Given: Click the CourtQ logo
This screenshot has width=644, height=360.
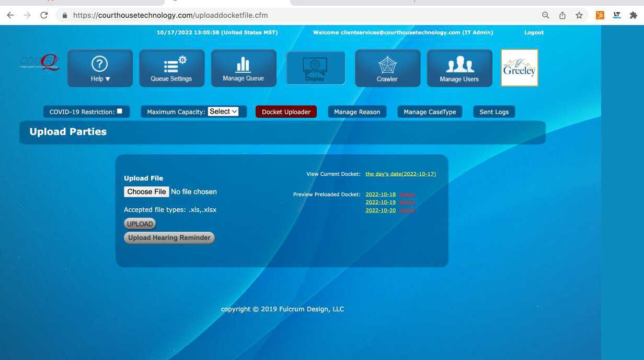Looking at the screenshot, I should click(40, 62).
